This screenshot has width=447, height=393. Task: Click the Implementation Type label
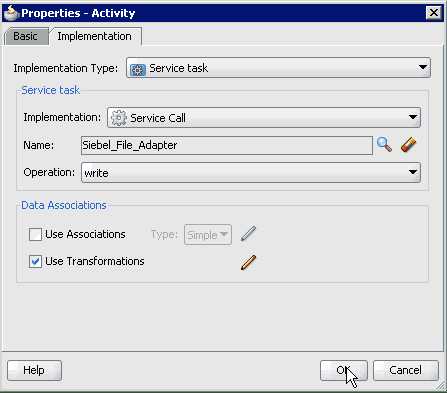coord(66,68)
